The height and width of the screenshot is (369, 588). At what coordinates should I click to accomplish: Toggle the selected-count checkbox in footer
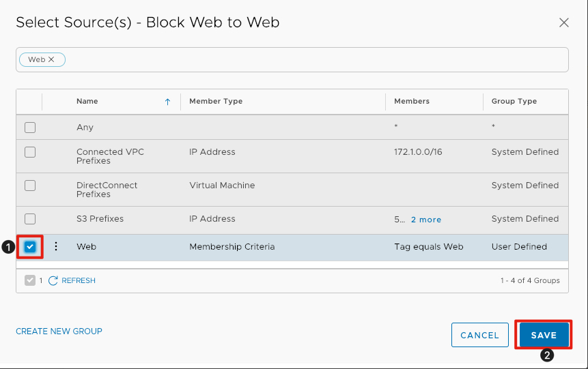[30, 280]
